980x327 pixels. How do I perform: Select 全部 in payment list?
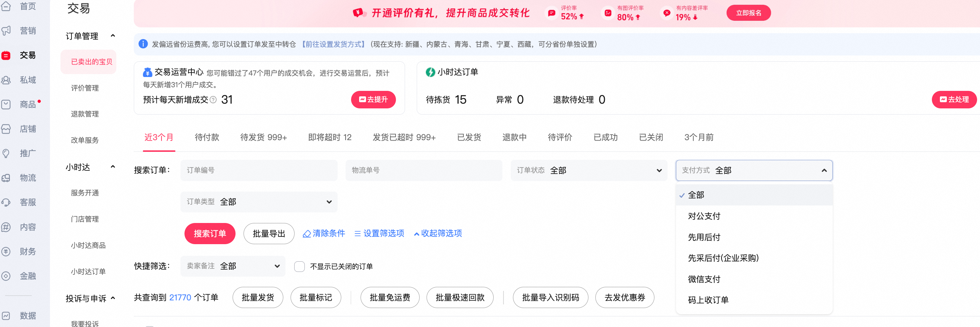coord(754,195)
